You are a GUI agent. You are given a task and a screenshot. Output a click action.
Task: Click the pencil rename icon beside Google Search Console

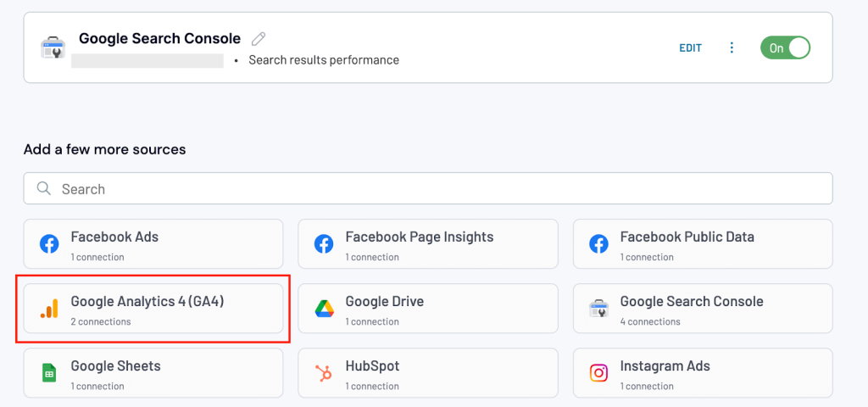tap(259, 39)
